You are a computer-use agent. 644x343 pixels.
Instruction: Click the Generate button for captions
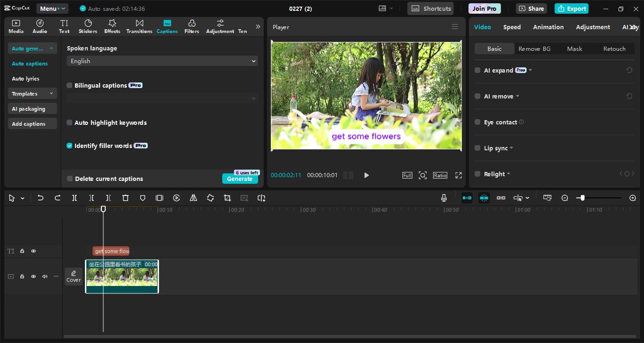[x=240, y=179]
